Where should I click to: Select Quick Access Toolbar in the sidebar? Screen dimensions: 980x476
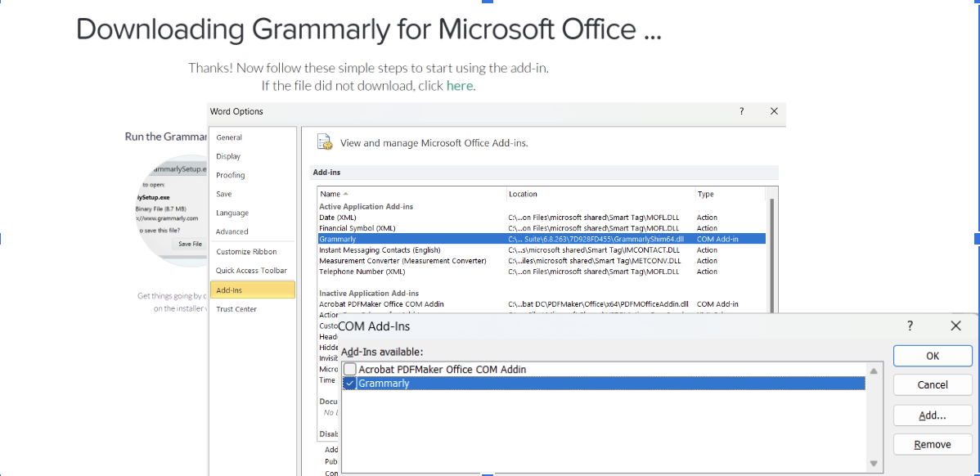point(253,270)
